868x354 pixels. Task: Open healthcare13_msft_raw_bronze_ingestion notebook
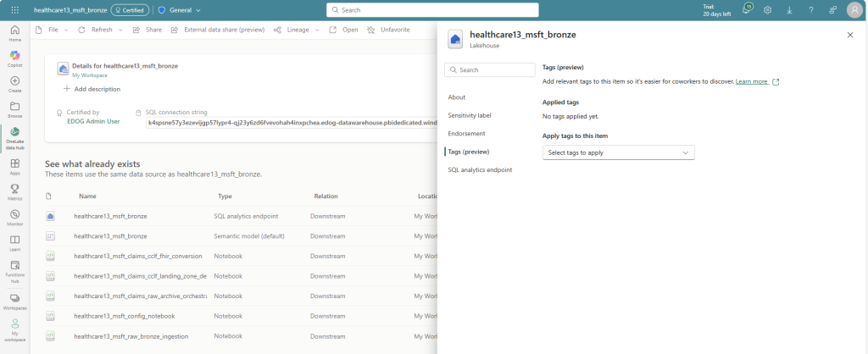coord(131,335)
